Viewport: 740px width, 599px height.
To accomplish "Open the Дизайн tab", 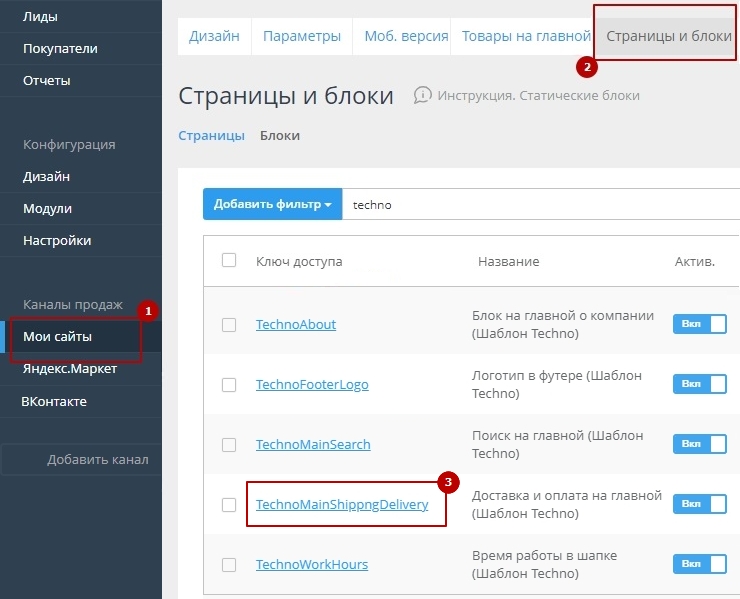I will click(x=215, y=36).
